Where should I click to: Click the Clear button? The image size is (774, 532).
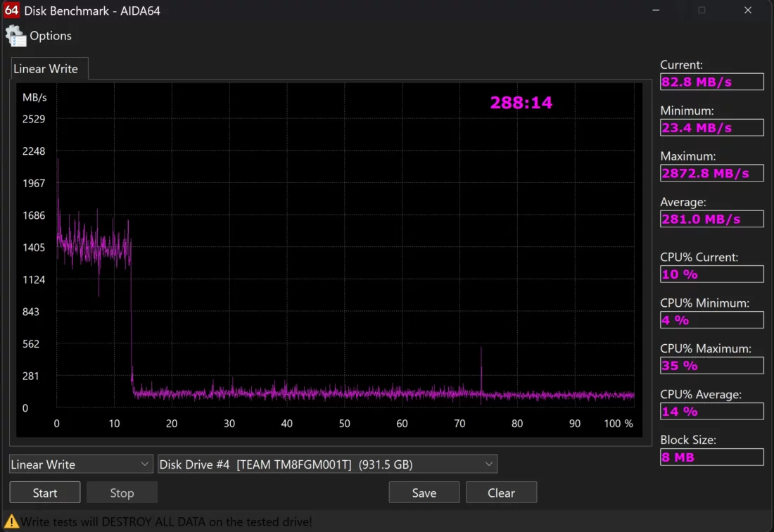501,493
